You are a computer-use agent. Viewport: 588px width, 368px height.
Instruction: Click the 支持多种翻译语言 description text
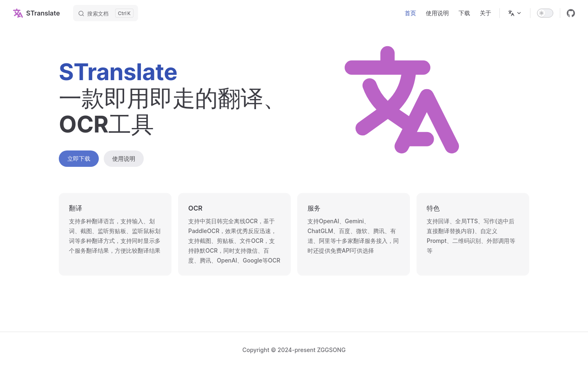115,236
